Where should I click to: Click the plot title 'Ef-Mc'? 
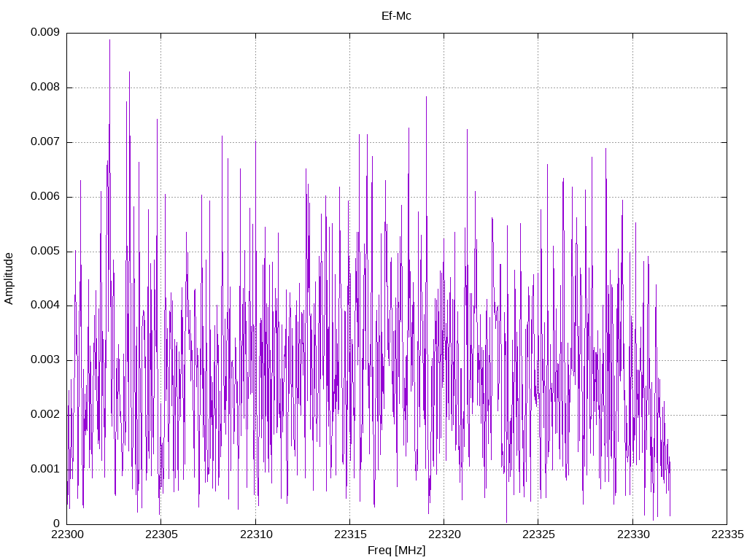pos(396,16)
